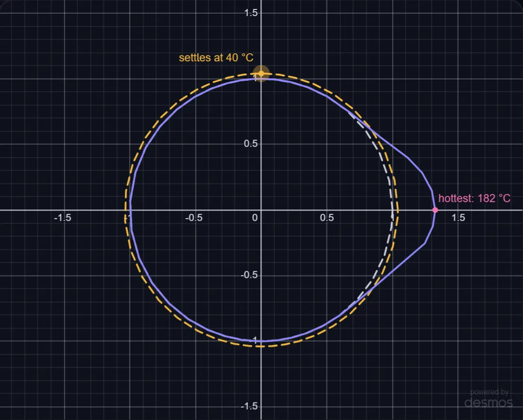This screenshot has width=523, height=420.
Task: Click the y-axis label -1 near circle bottom
Action: point(254,340)
